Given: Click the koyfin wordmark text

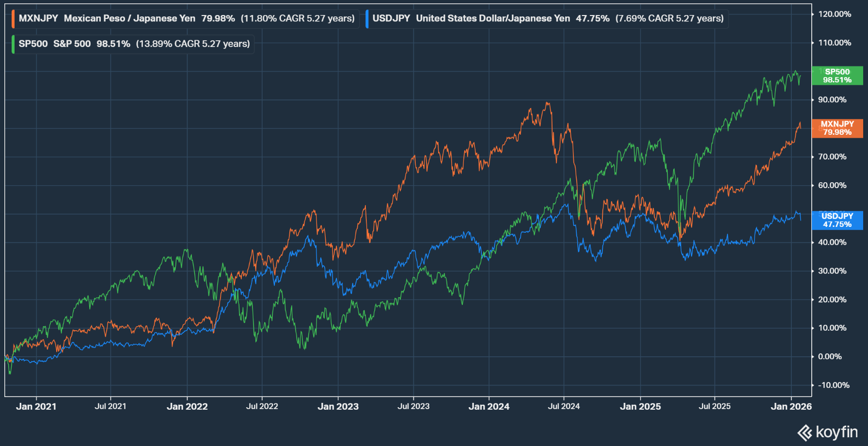Looking at the screenshot, I should pos(836,432).
